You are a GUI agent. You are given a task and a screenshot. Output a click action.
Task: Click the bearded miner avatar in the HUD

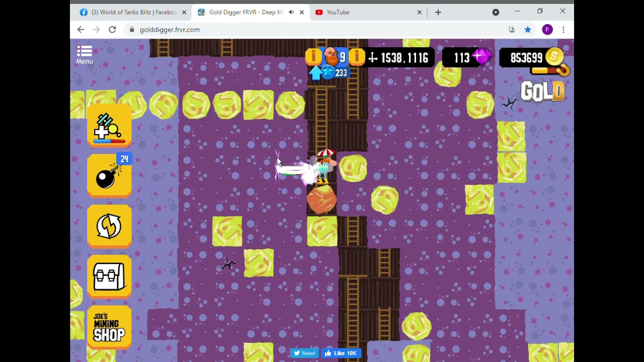pyautogui.click(x=331, y=56)
